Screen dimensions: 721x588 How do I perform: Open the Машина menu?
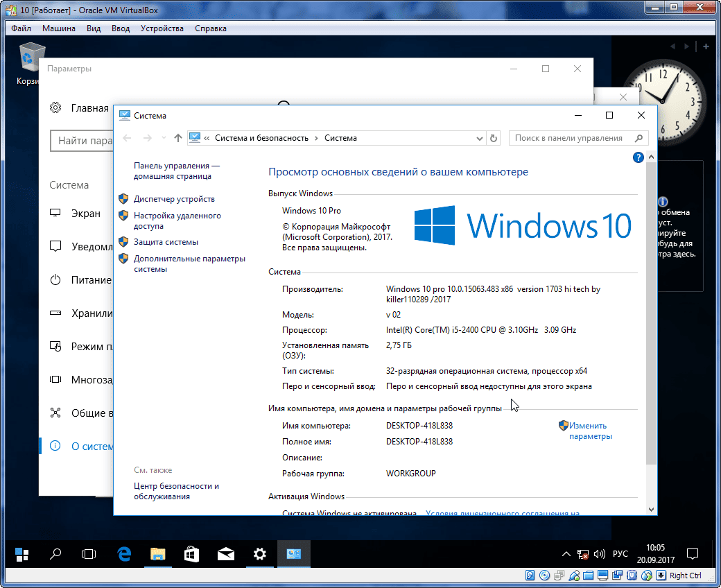pos(59,28)
